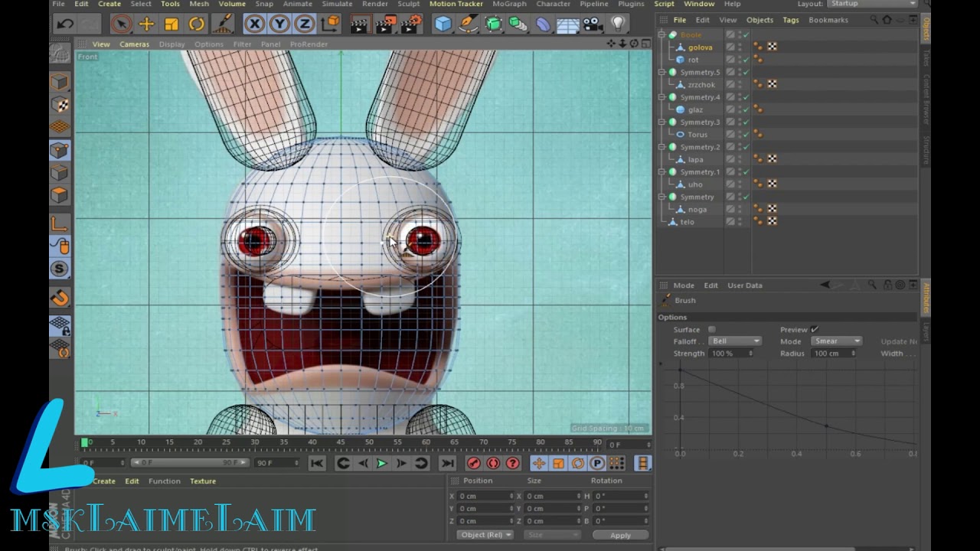The width and height of the screenshot is (980, 551).
Task: Collapse the Symmetry.1 tree node
Action: [661, 171]
